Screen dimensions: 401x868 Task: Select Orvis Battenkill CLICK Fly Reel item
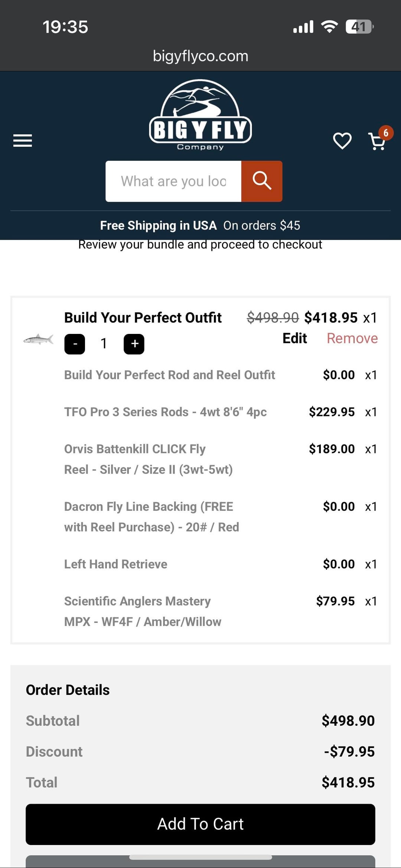149,459
